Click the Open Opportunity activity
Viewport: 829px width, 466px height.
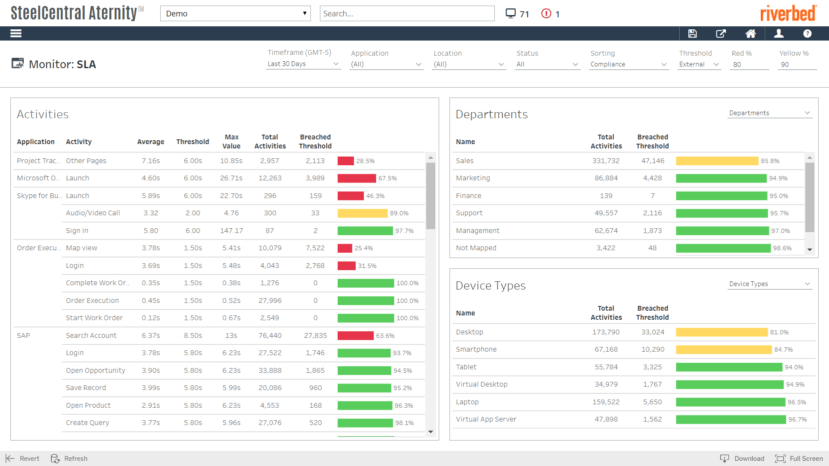(x=95, y=370)
